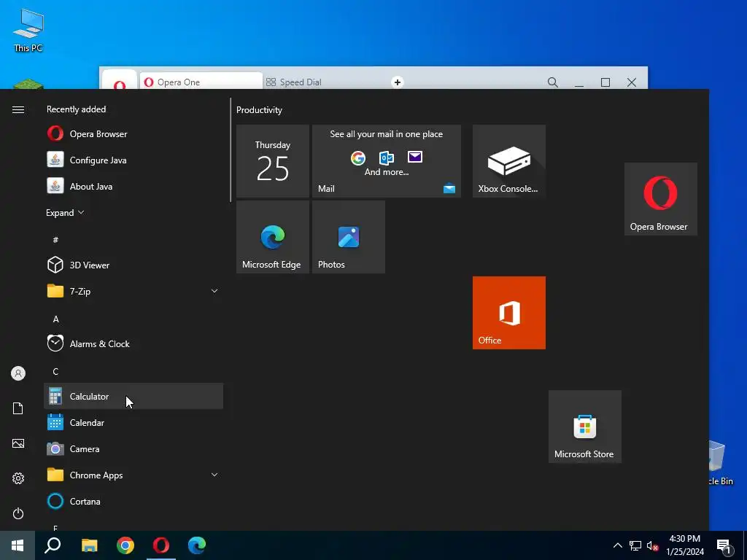747x560 pixels.
Task: Click the Productivity group title
Action: pyautogui.click(x=259, y=110)
